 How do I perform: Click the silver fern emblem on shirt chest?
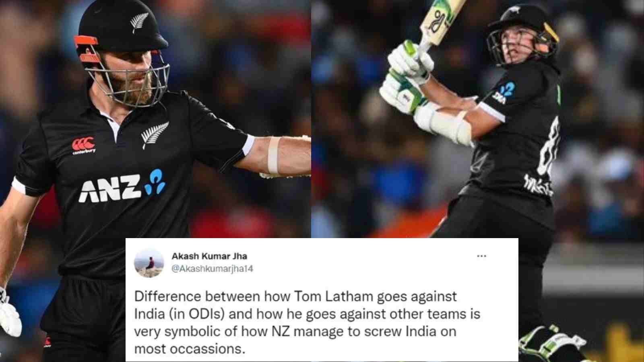154,134
